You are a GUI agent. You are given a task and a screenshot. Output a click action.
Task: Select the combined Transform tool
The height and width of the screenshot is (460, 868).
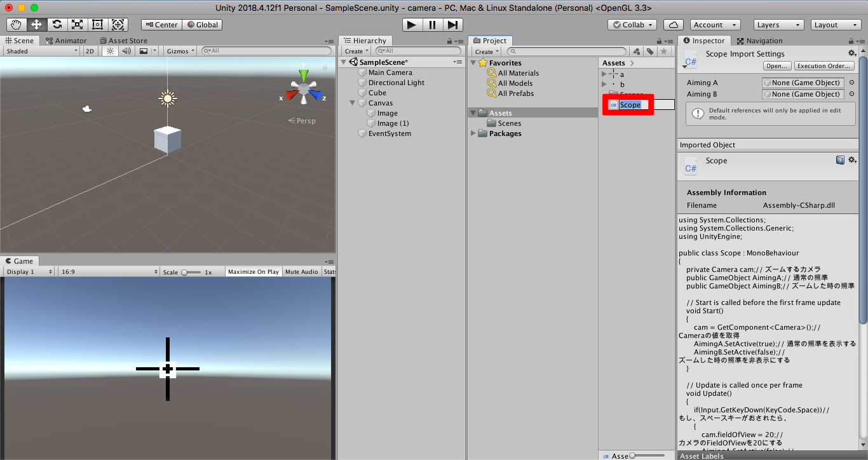pos(118,25)
